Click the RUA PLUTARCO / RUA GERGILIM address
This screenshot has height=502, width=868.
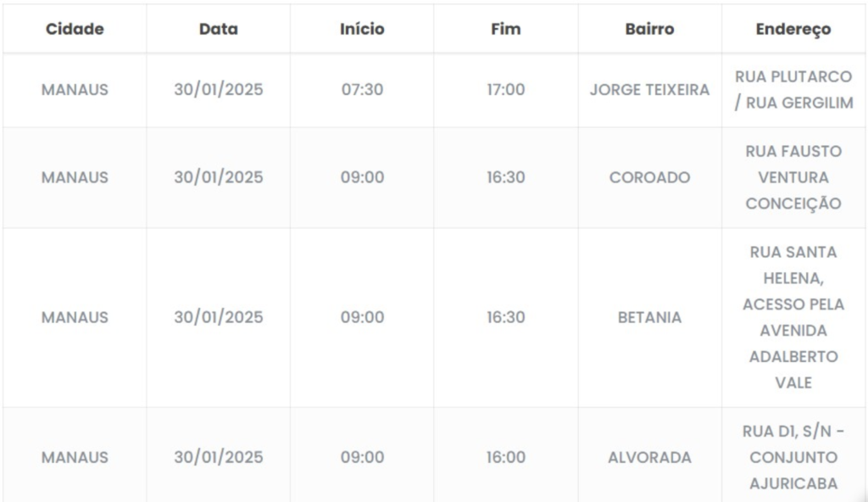pos(793,90)
